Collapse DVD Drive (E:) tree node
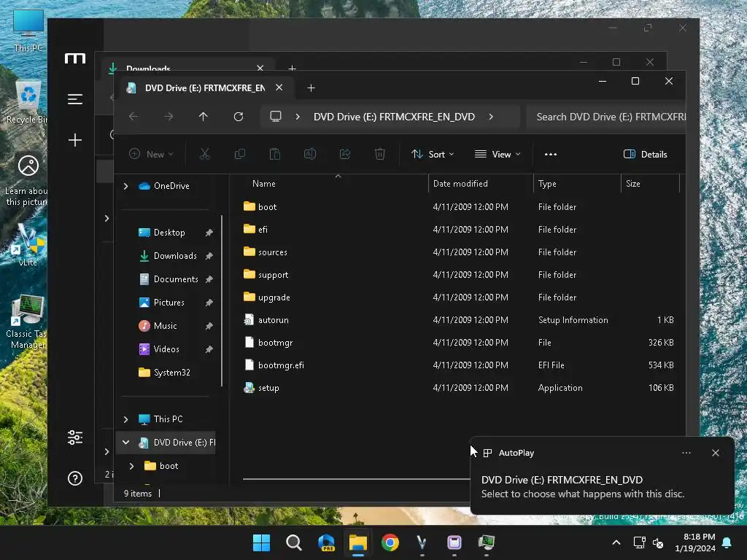 [x=125, y=443]
